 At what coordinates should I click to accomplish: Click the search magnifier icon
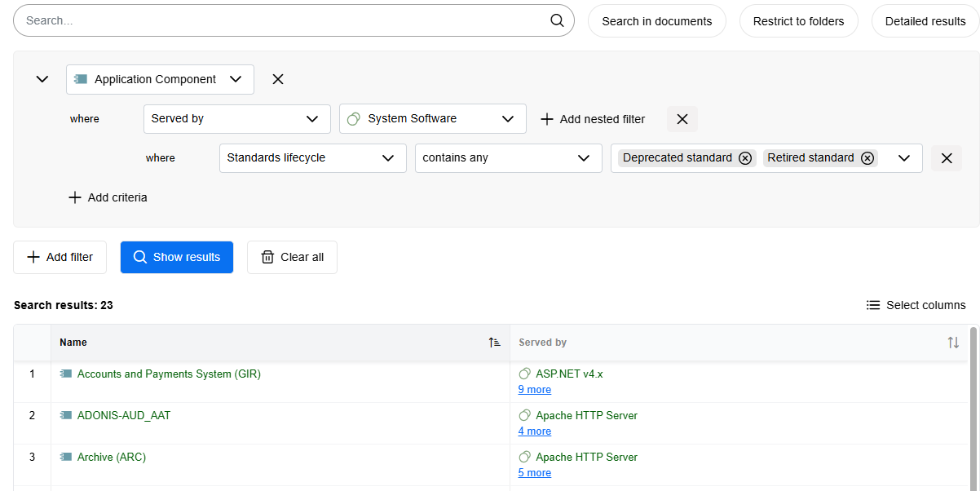pyautogui.click(x=557, y=20)
